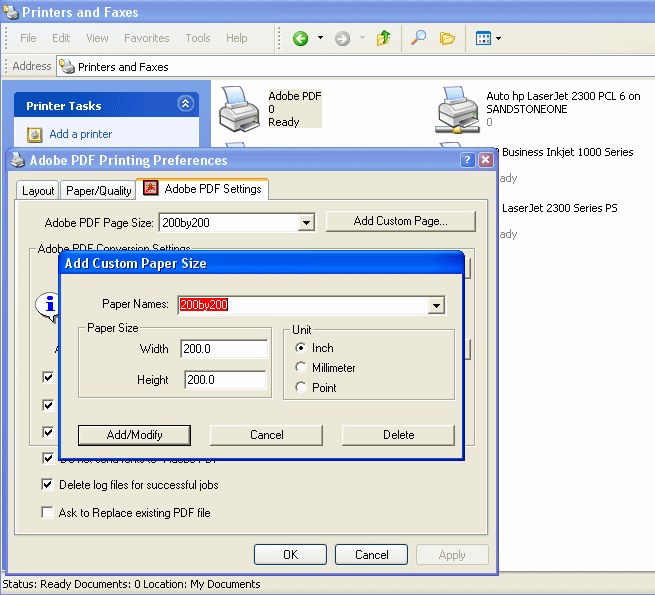This screenshot has width=655, height=595.
Task: Click the Forward arrow toolbar icon
Action: pyautogui.click(x=342, y=38)
